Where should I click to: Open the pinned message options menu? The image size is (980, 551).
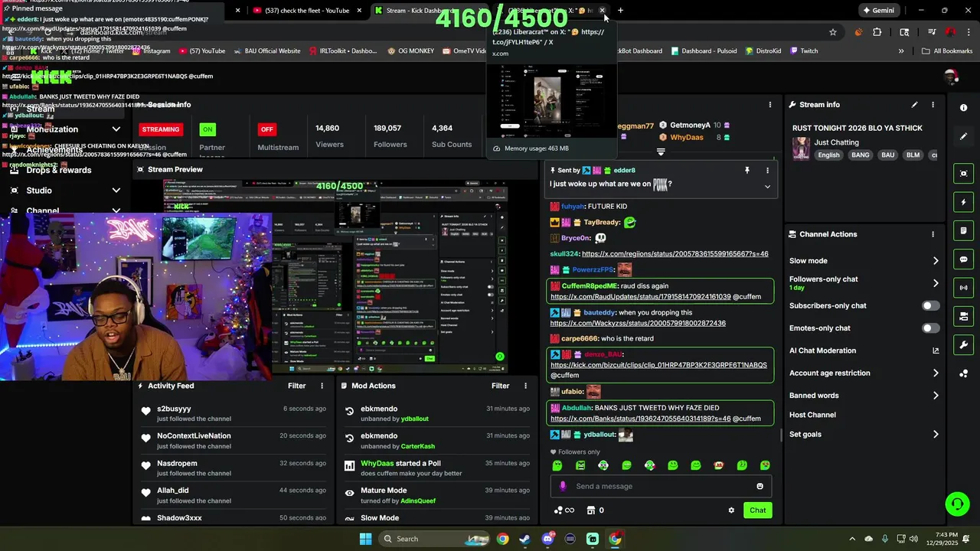[767, 171]
